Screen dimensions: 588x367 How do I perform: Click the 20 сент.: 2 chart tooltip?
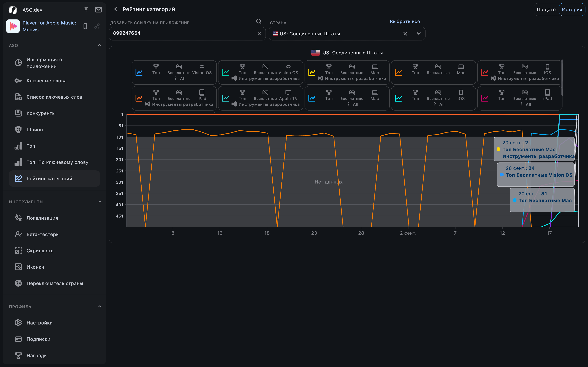click(x=534, y=149)
